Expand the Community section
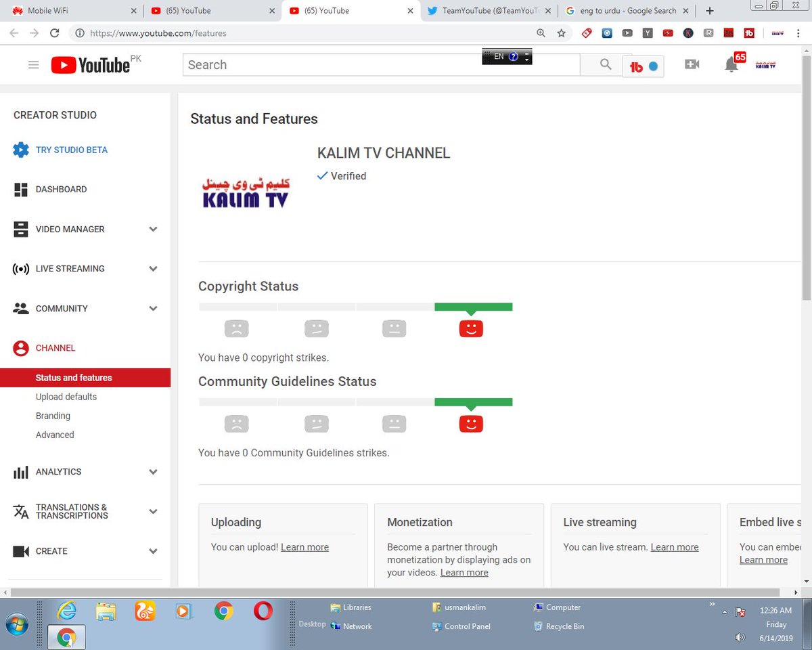 (154, 308)
